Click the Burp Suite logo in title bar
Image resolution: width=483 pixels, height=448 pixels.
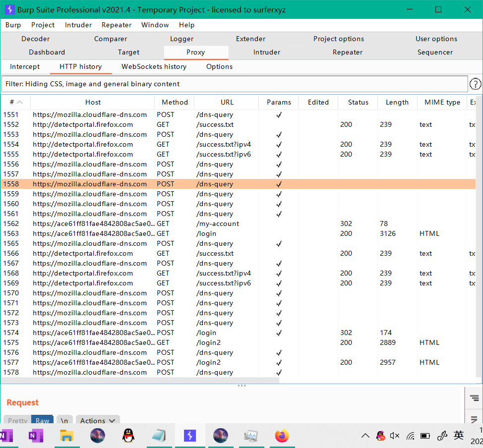click(9, 9)
